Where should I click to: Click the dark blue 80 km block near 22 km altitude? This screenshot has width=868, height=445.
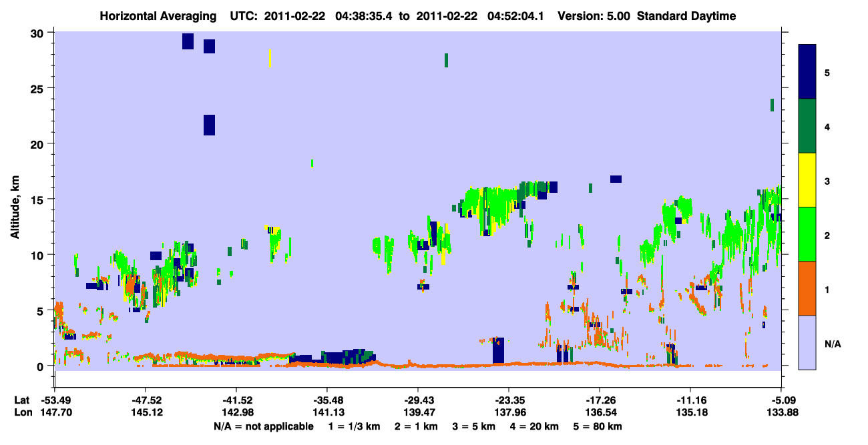point(209,125)
